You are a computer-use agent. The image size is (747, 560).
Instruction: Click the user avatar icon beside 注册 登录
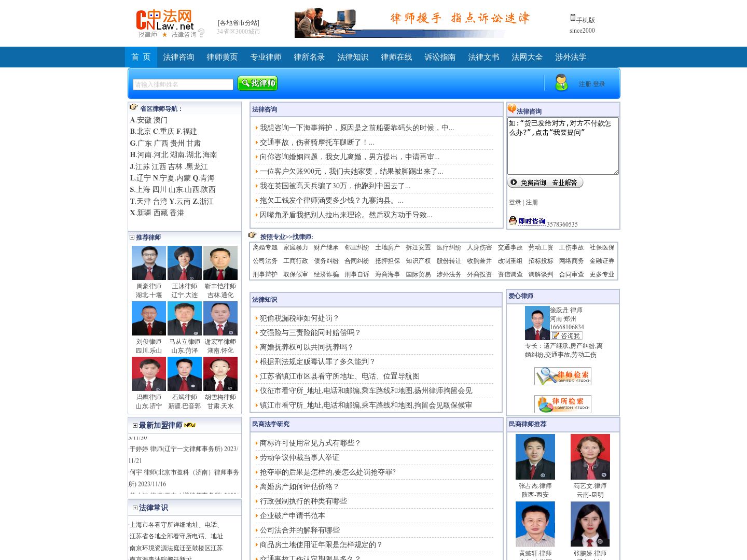click(x=561, y=82)
